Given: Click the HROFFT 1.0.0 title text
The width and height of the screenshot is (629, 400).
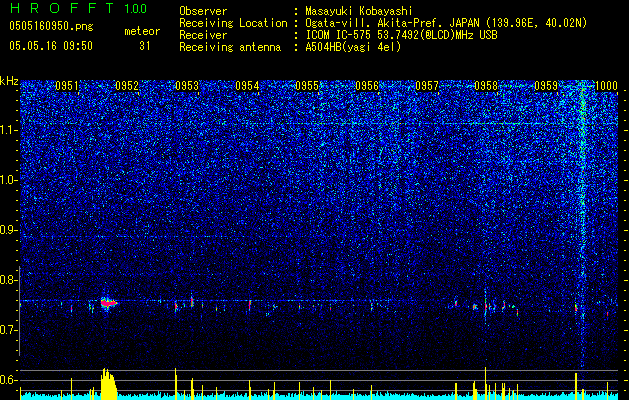Looking at the screenshot, I should 79,8.
